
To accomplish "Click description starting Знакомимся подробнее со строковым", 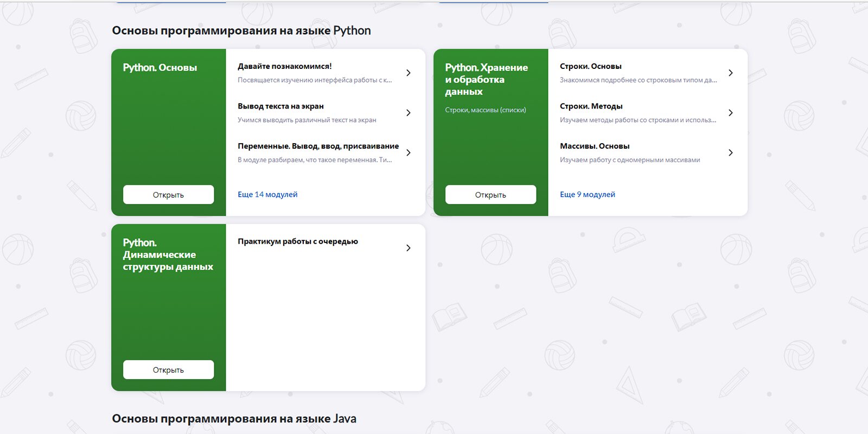I will click(x=638, y=80).
